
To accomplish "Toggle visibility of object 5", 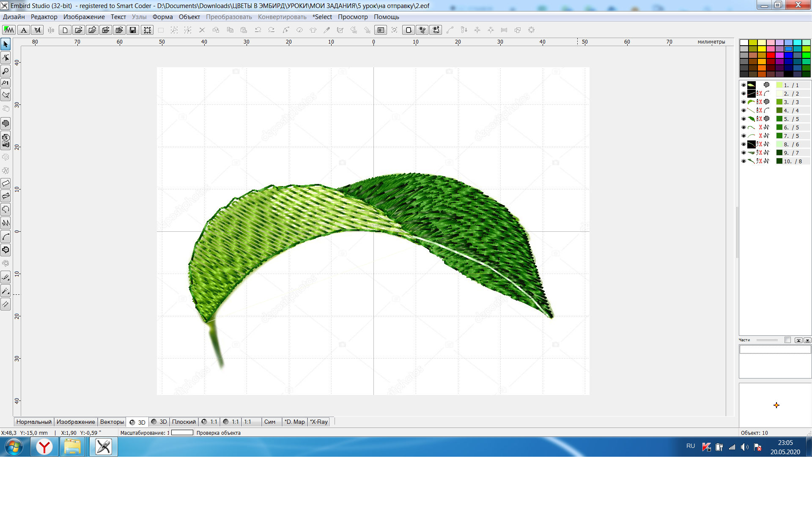I will click(x=743, y=119).
